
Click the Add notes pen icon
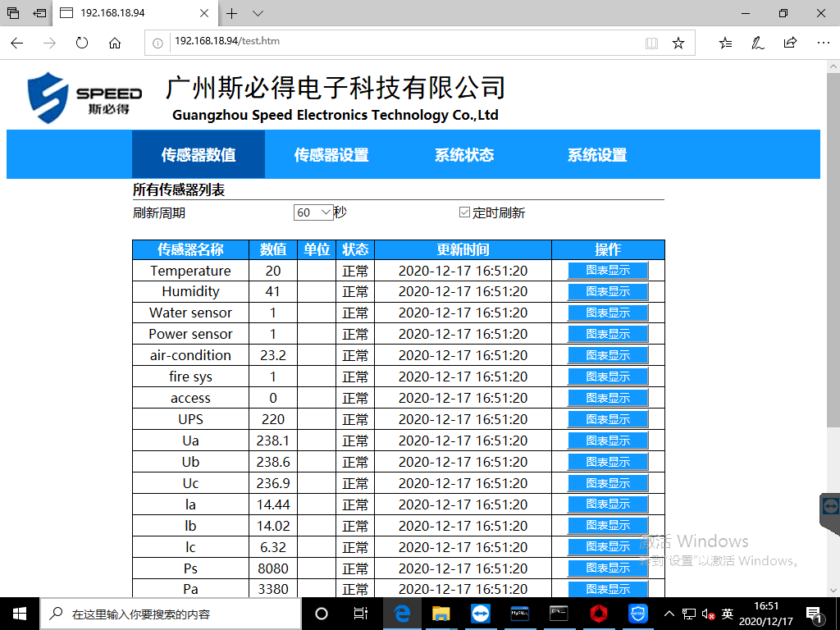pyautogui.click(x=758, y=43)
